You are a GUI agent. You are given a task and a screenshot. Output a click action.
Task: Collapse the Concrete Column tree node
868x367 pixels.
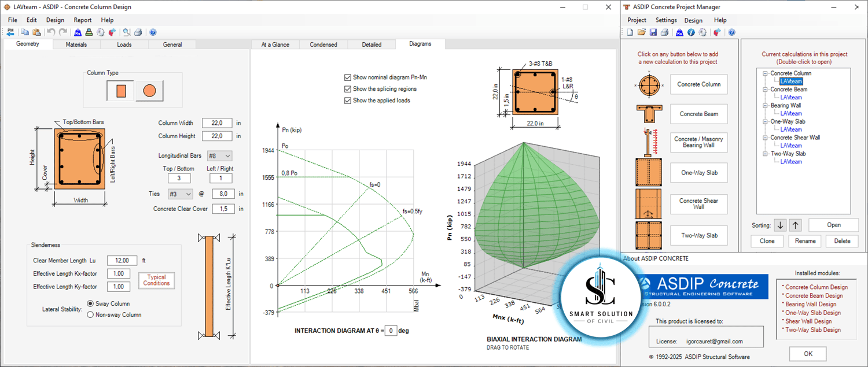pos(766,73)
